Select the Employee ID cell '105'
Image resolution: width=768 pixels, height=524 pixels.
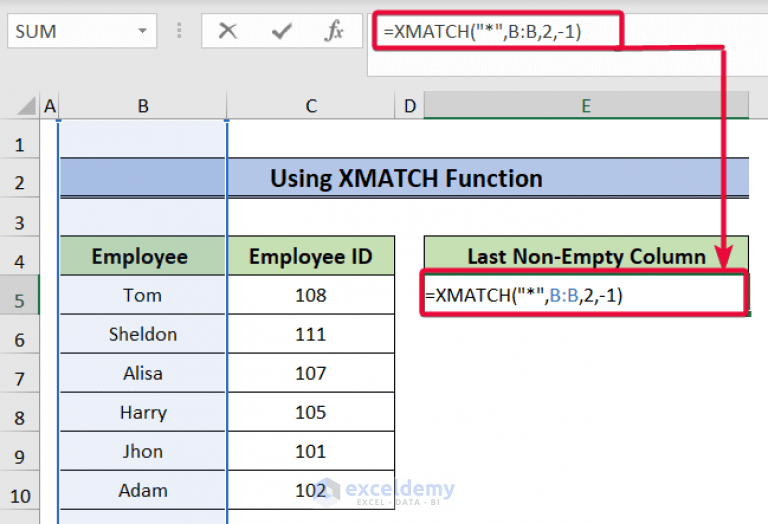(311, 412)
